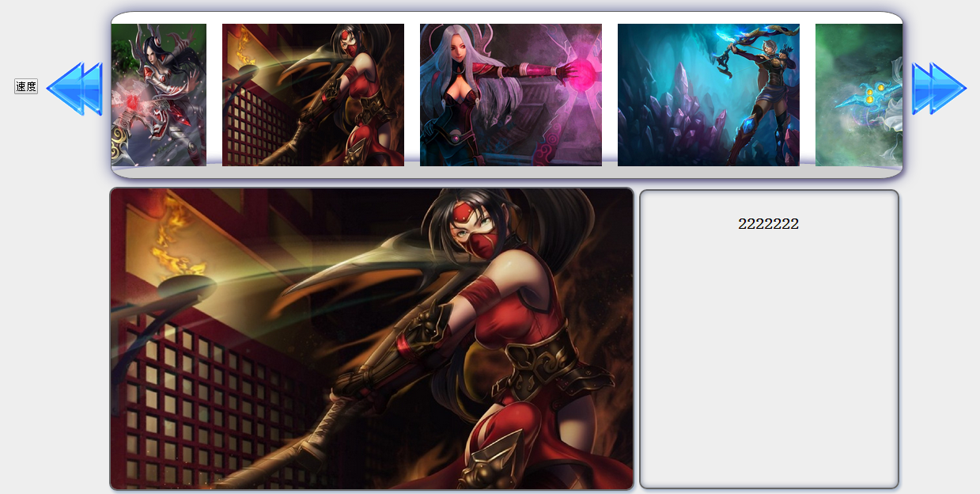This screenshot has height=494, width=980.
Task: Select the partially visible leftmost warrior thumbnail
Action: pos(159,95)
